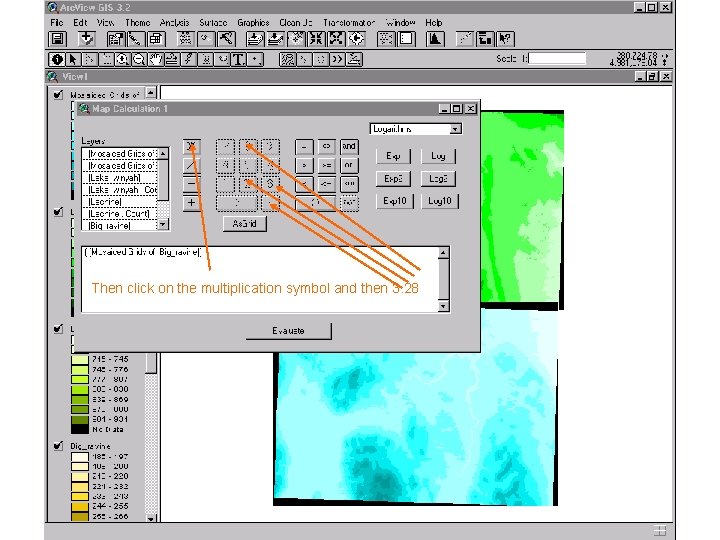The height and width of the screenshot is (540, 720).
Task: Open the Logarithms function dropdown
Action: (x=455, y=129)
